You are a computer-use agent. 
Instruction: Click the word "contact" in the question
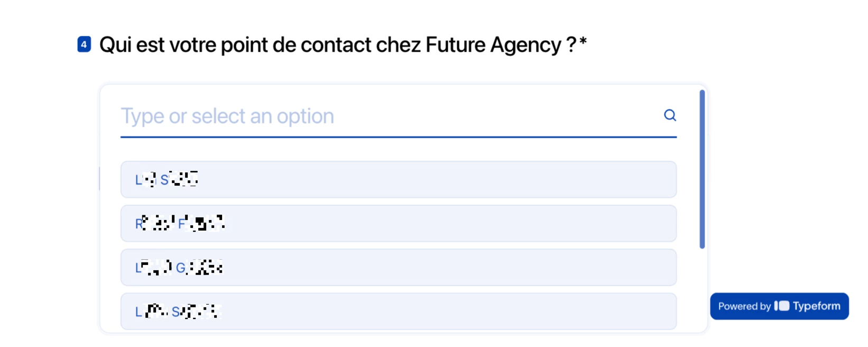pos(336,45)
